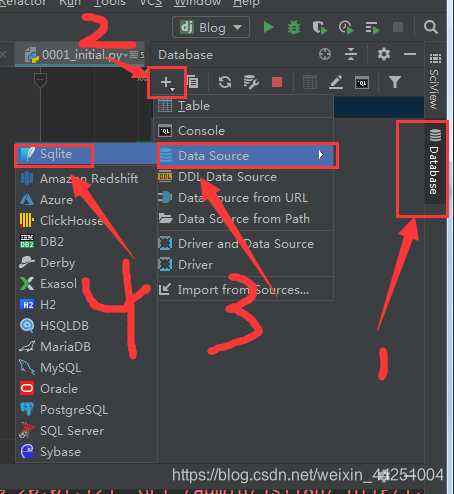Select Console menu entry
Image resolution: width=454 pixels, height=494 pixels.
click(243, 131)
